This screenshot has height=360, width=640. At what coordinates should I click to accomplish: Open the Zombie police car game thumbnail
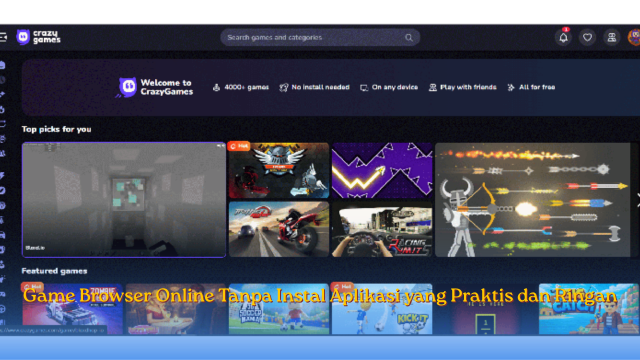[72, 309]
